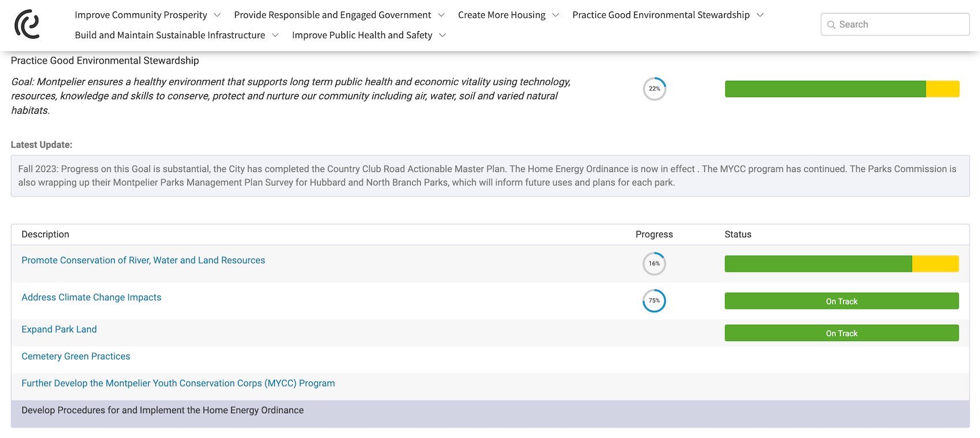Viewport: 980px width, 438px height.
Task: Click Promote Conservation row status bar
Action: (842, 264)
